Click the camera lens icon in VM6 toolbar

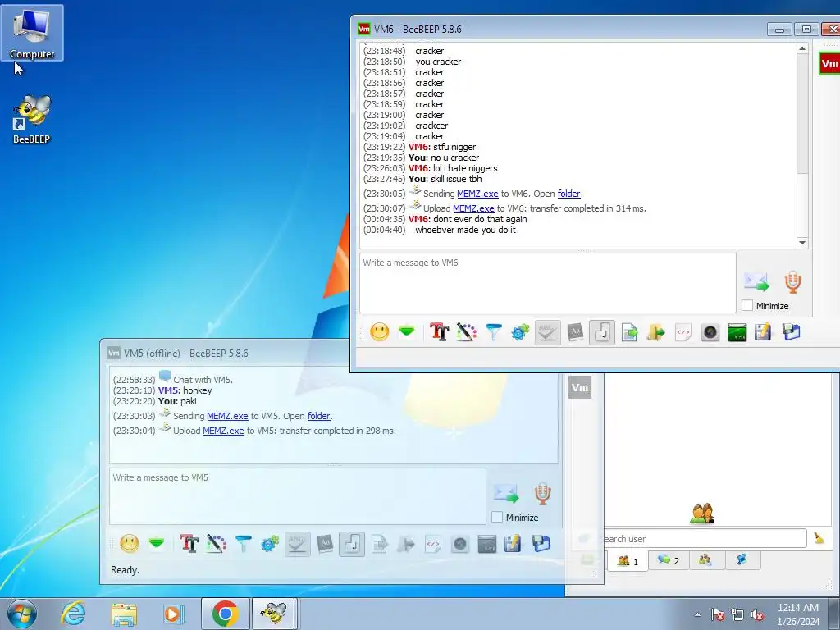[710, 332]
